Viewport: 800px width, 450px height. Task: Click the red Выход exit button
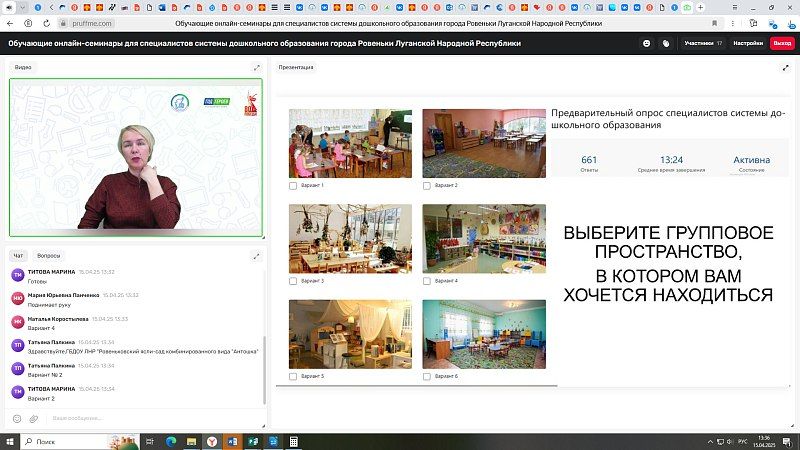tap(782, 43)
